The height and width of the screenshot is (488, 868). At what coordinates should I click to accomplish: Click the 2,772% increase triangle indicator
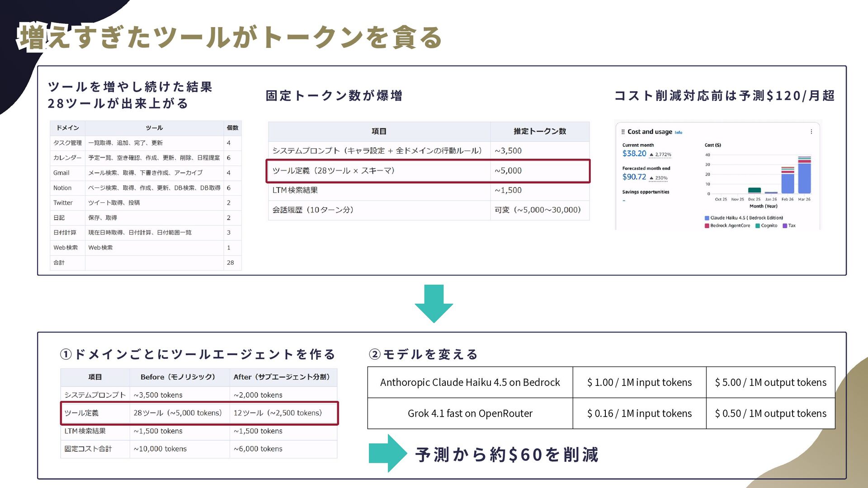[x=651, y=155]
